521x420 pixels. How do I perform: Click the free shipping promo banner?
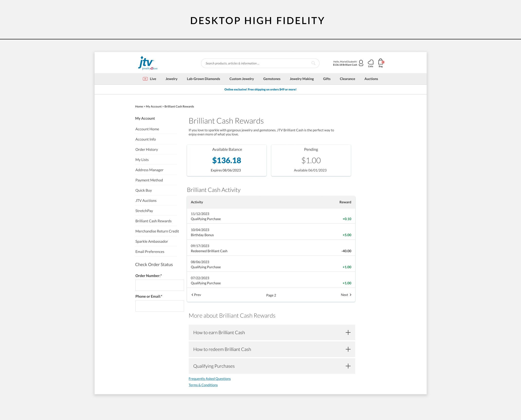[260, 89]
